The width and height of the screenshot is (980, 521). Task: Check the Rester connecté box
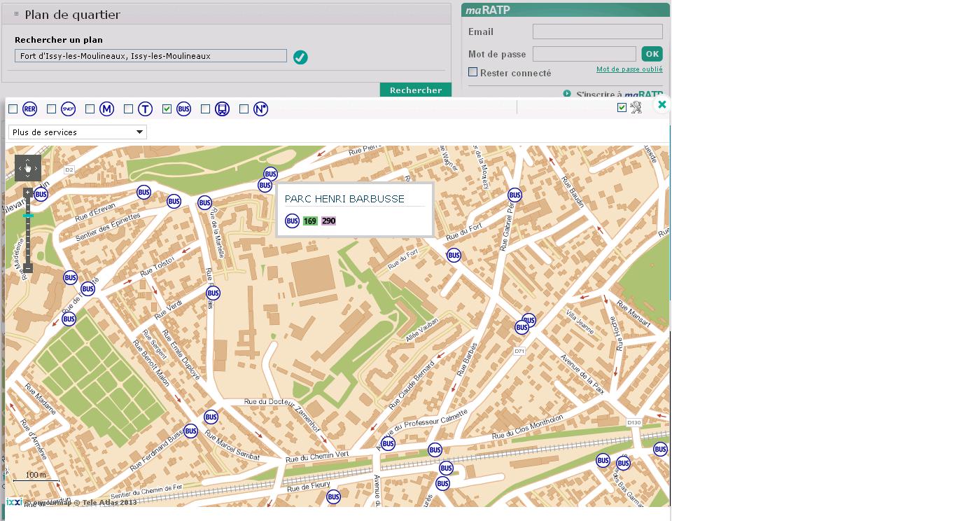coord(473,72)
